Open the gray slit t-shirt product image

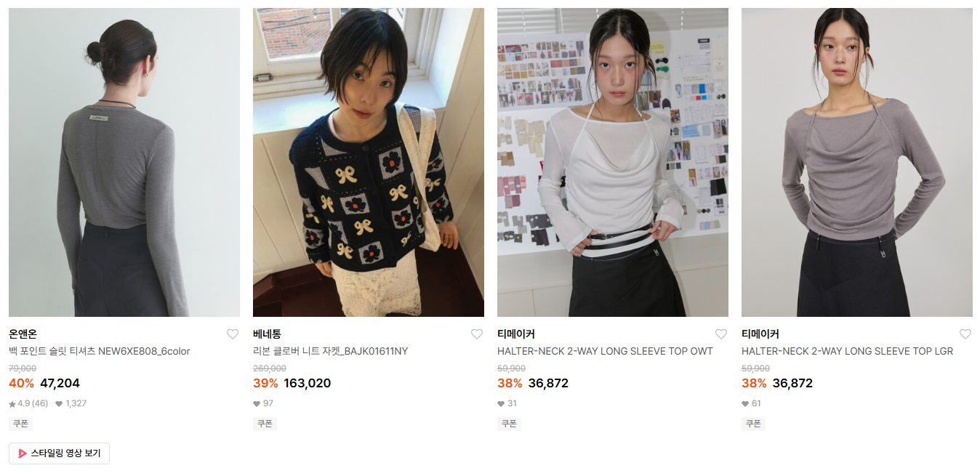[x=124, y=162]
